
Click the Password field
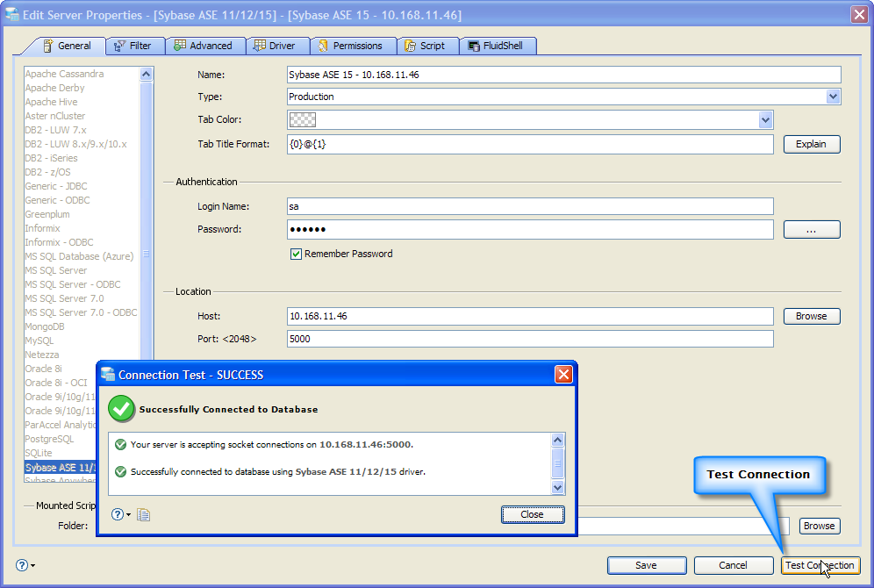coord(530,229)
